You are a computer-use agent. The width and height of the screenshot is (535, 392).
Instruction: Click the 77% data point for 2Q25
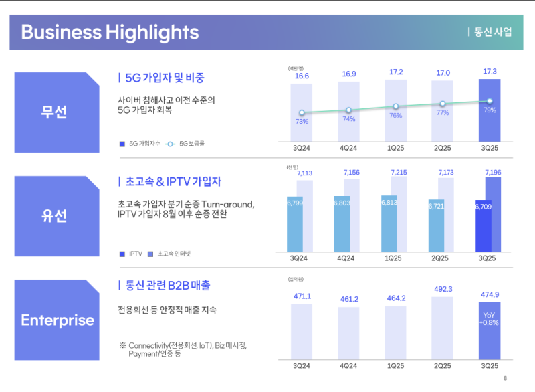pos(442,104)
